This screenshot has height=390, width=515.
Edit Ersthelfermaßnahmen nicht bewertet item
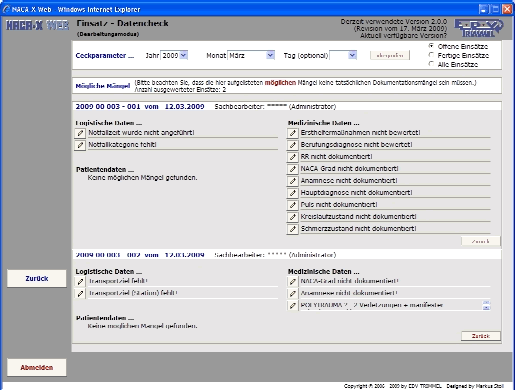[x=292, y=133]
